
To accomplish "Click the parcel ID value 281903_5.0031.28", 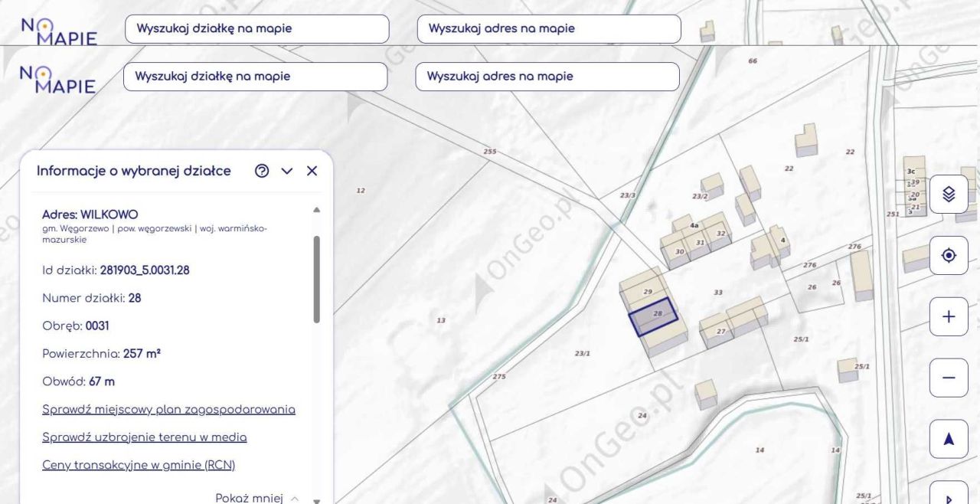I will tap(145, 270).
